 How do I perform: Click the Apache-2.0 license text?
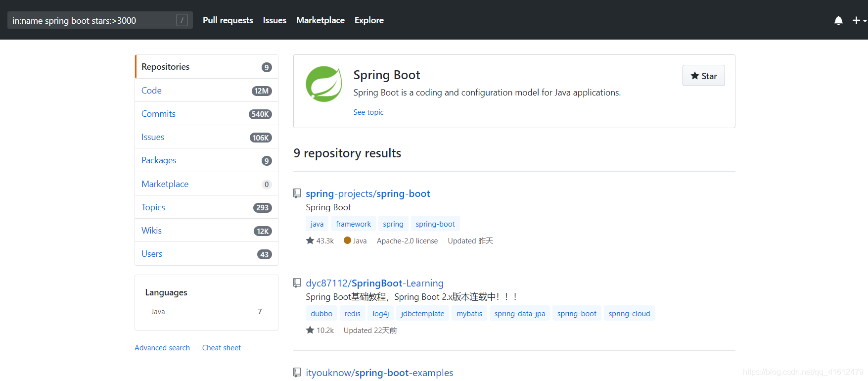[x=407, y=240]
